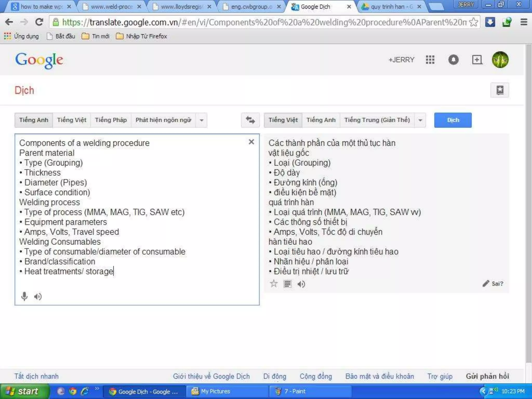Listen to the Vietnamese translation audio
The height and width of the screenshot is (399, 532).
[301, 284]
